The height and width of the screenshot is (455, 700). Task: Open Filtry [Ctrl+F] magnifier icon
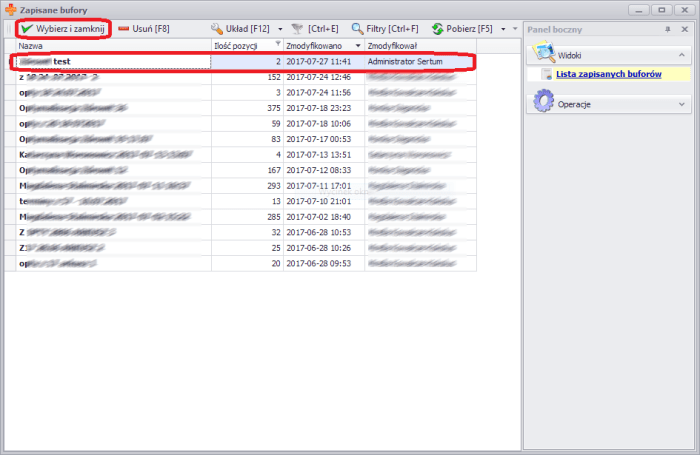(357, 30)
